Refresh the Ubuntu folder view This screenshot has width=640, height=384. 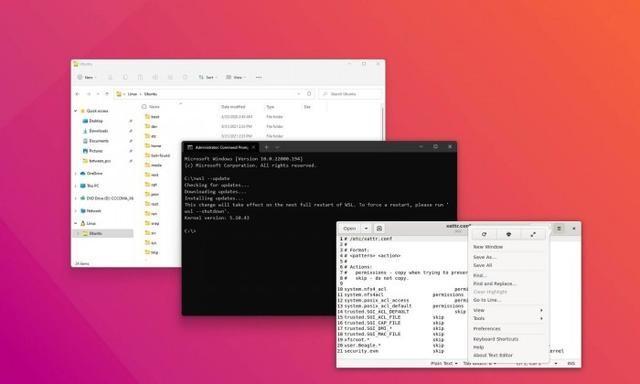click(x=309, y=94)
